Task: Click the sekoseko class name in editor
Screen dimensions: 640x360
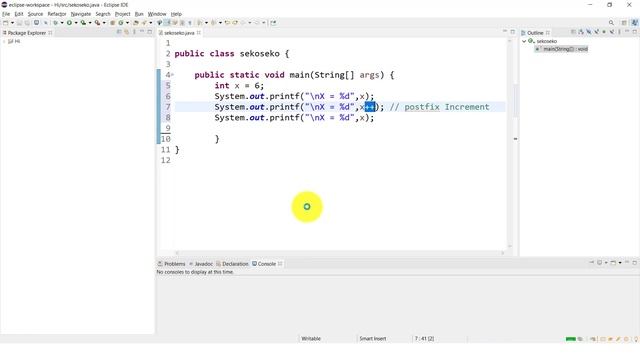Action: pyautogui.click(x=260, y=54)
